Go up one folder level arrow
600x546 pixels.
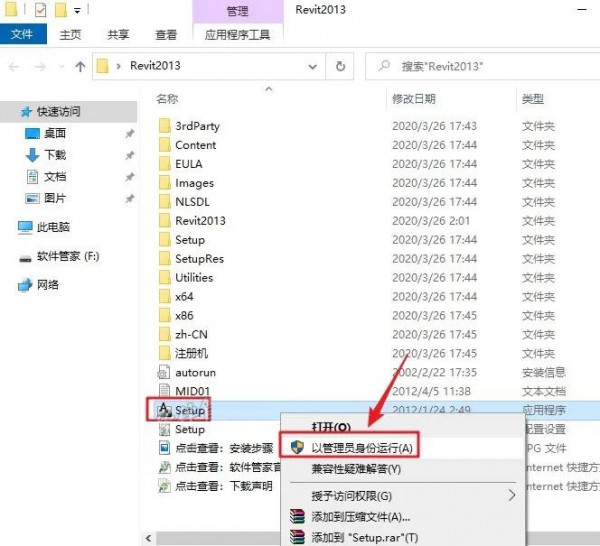click(x=80, y=67)
